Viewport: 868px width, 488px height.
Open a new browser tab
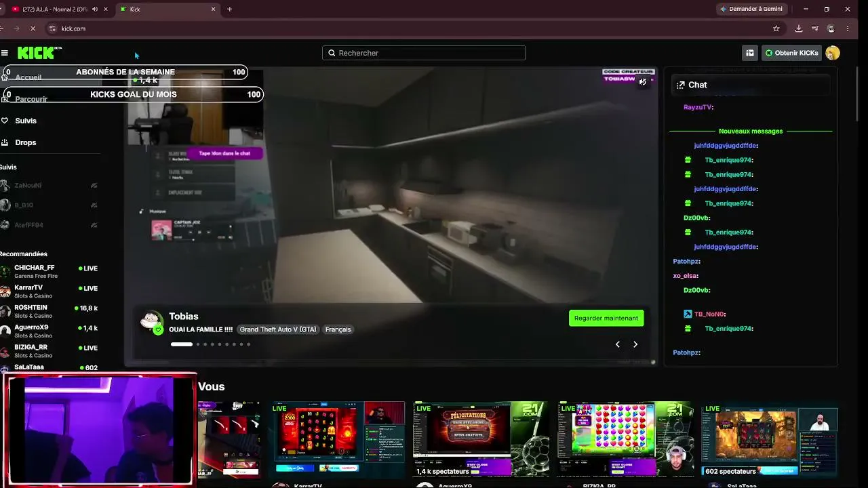230,9
